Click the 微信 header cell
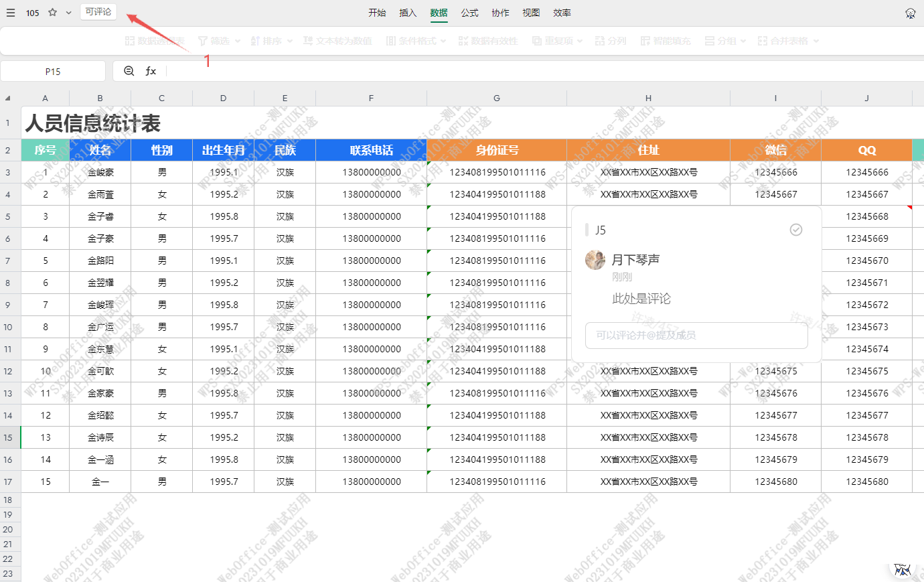Image resolution: width=924 pixels, height=582 pixels. click(775, 150)
